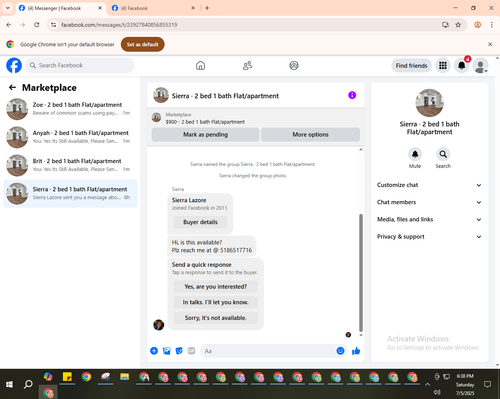
Task: Attach a photo using the image icon
Action: [167, 351]
